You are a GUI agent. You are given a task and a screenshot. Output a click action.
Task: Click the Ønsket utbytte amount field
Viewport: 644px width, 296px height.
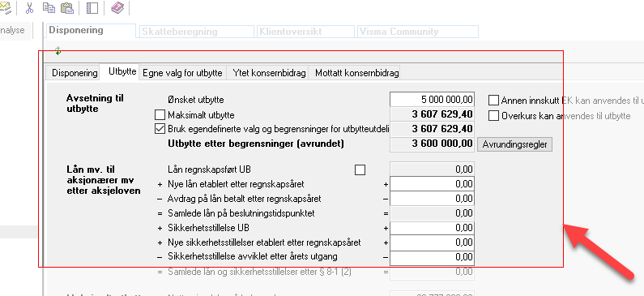pos(432,100)
